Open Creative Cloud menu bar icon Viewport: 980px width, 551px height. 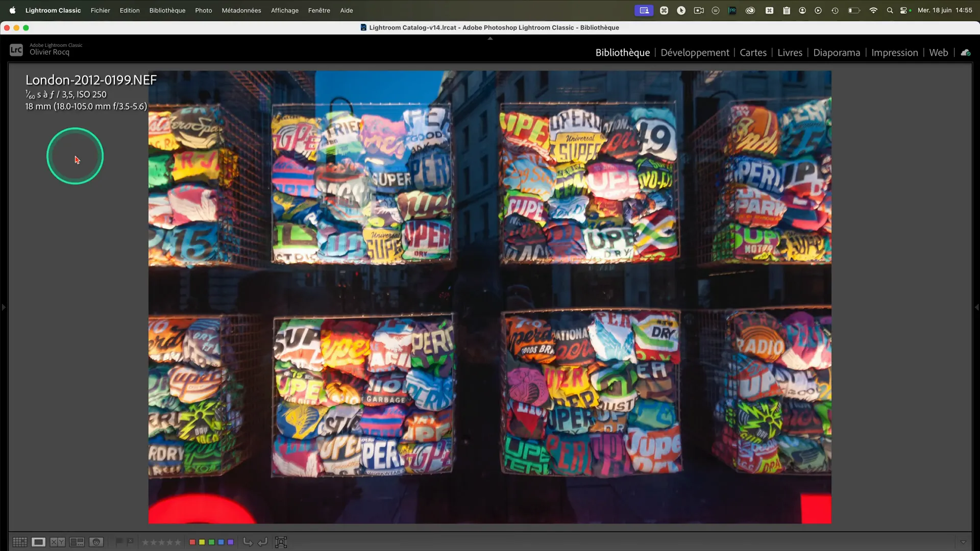tap(750, 10)
